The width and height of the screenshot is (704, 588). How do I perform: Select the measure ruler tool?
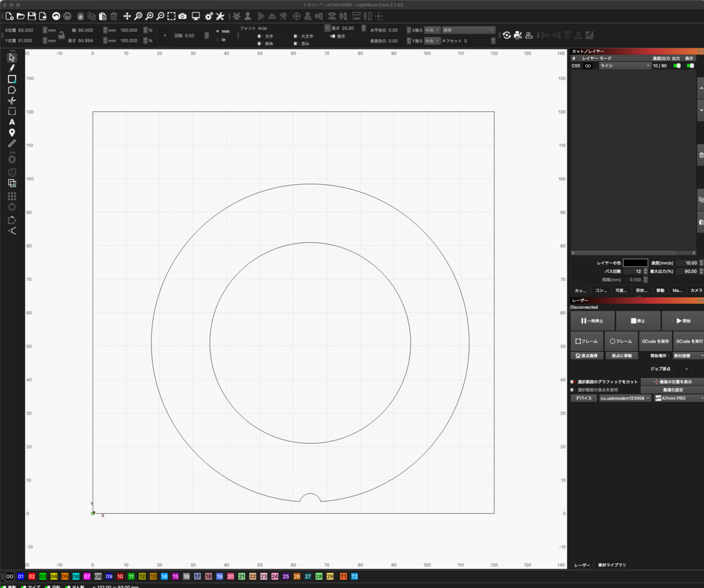[x=12, y=143]
